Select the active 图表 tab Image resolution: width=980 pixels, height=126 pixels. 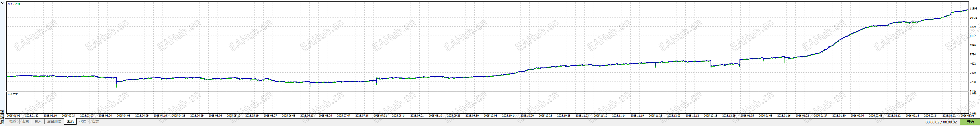coord(71,121)
